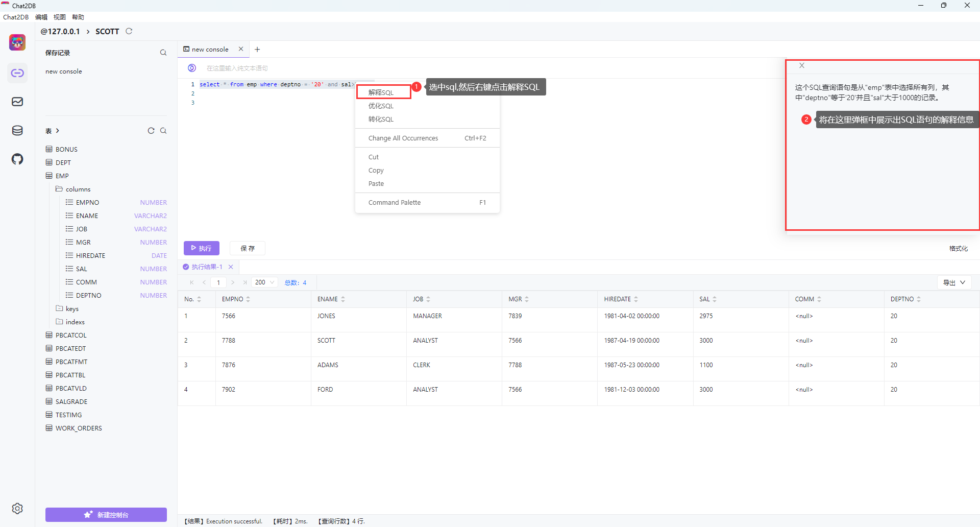980x527 pixels.
Task: Sort by the HIREDATE column
Action: (636, 299)
